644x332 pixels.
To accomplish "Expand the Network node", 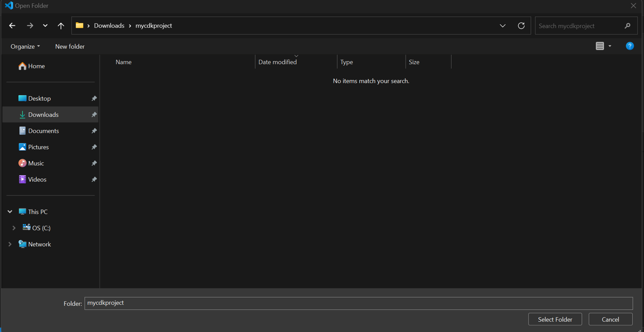I will [x=9, y=244].
